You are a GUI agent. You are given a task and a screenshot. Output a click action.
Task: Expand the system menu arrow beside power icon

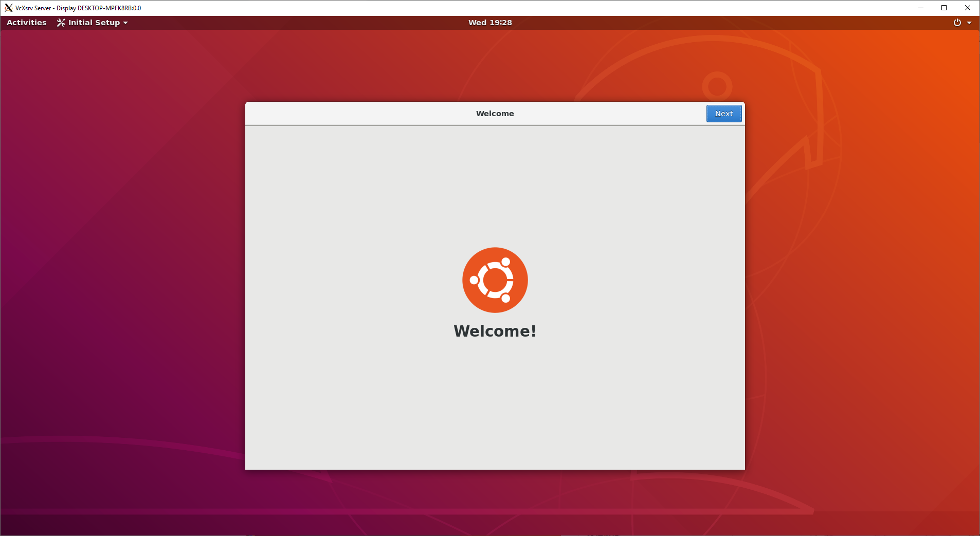tap(969, 23)
